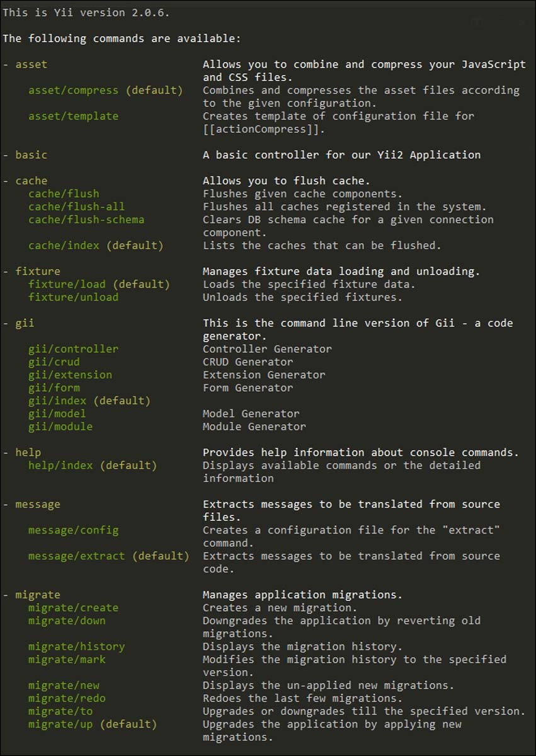Select the gii/model command text
Viewport: 536px width, 756px height.
pyautogui.click(x=57, y=413)
